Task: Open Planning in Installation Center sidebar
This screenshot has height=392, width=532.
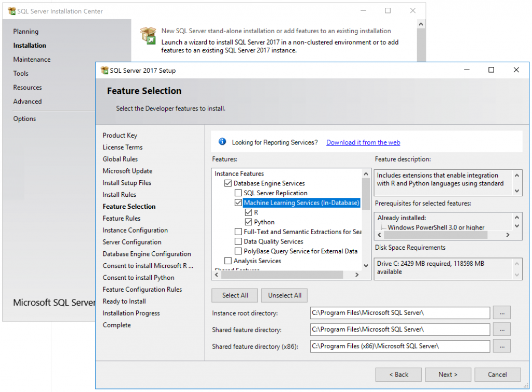Action: 26,32
